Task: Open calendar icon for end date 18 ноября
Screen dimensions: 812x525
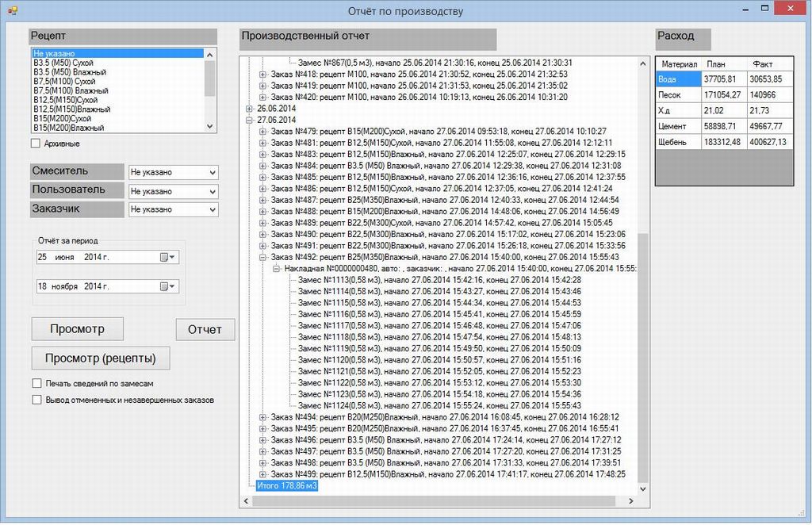Action: click(167, 286)
